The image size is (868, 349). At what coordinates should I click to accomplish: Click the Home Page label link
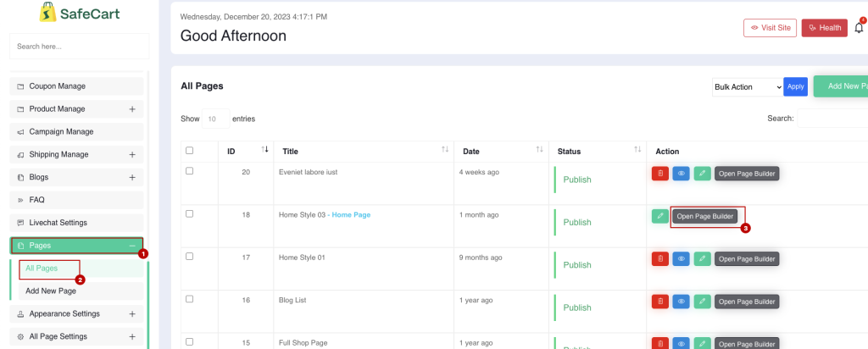(351, 214)
